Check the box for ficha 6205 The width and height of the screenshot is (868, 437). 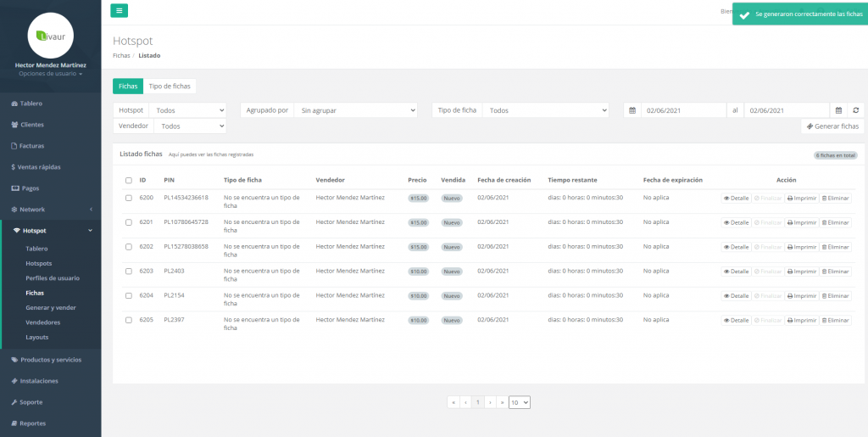point(129,320)
